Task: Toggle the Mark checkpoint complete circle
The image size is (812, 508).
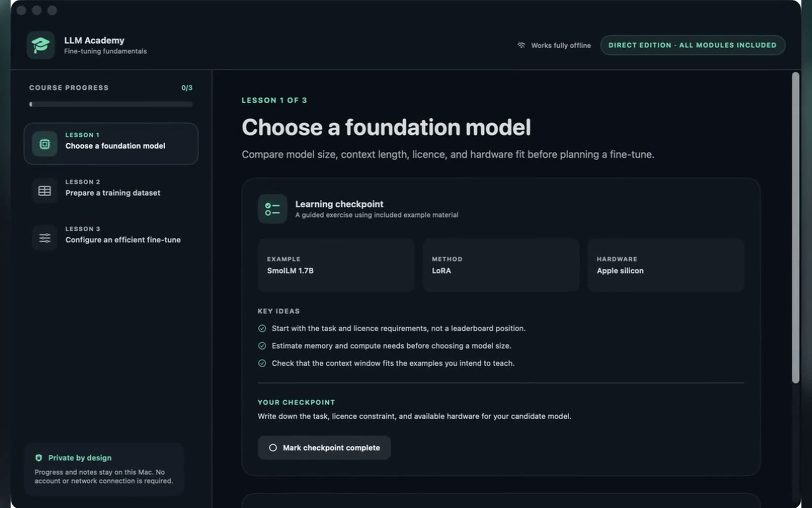Action: (x=273, y=448)
